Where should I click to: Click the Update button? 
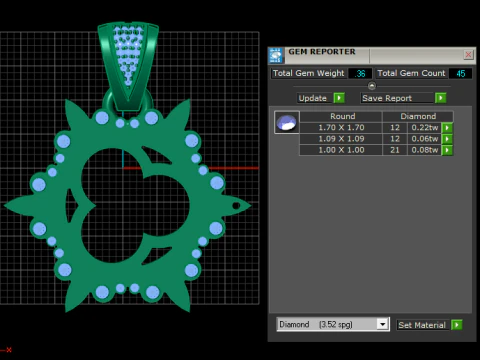point(315,98)
